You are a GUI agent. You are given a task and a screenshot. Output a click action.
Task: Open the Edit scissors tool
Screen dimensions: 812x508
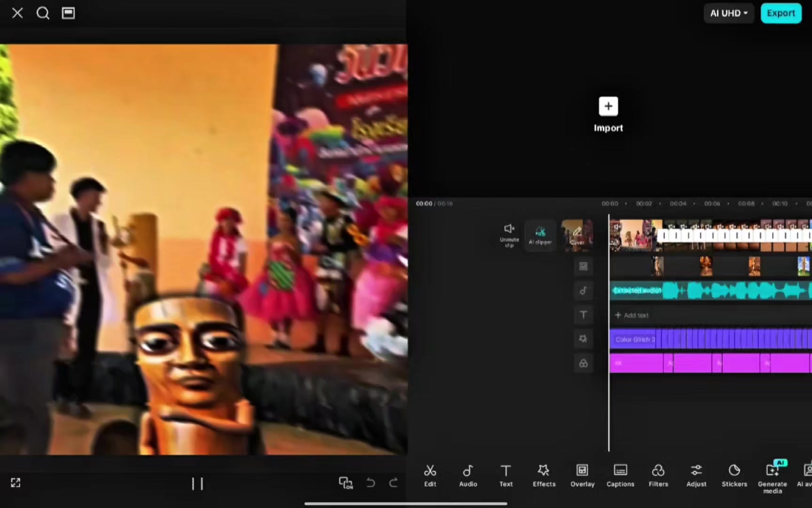(430, 476)
